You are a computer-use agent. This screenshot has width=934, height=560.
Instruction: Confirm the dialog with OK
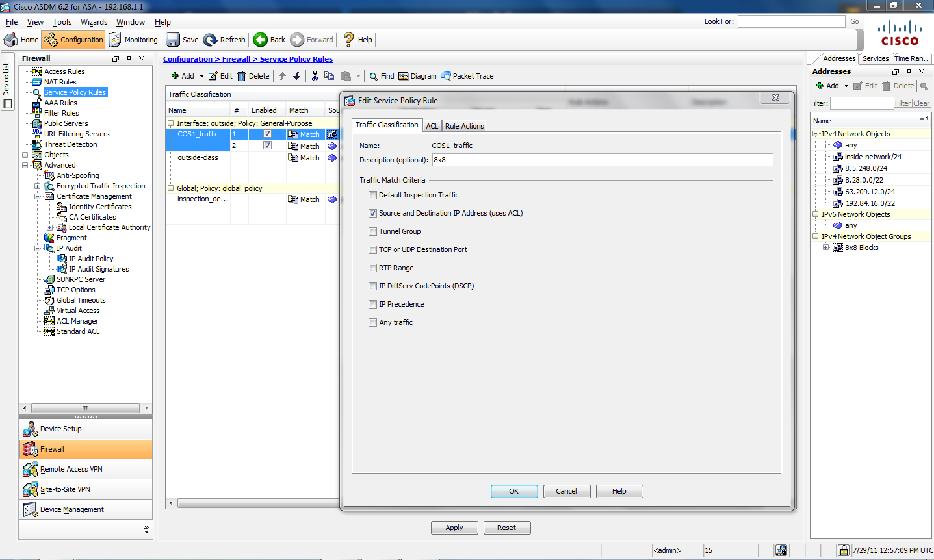tap(514, 491)
